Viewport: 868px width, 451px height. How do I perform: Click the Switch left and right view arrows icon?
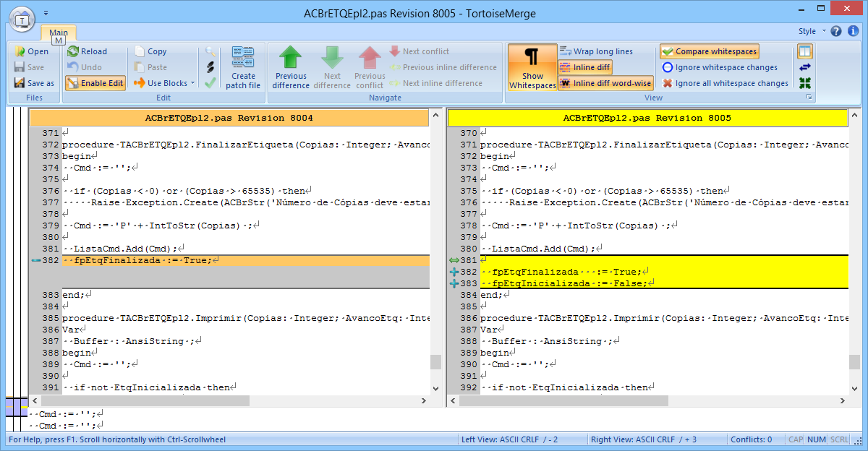coord(805,67)
